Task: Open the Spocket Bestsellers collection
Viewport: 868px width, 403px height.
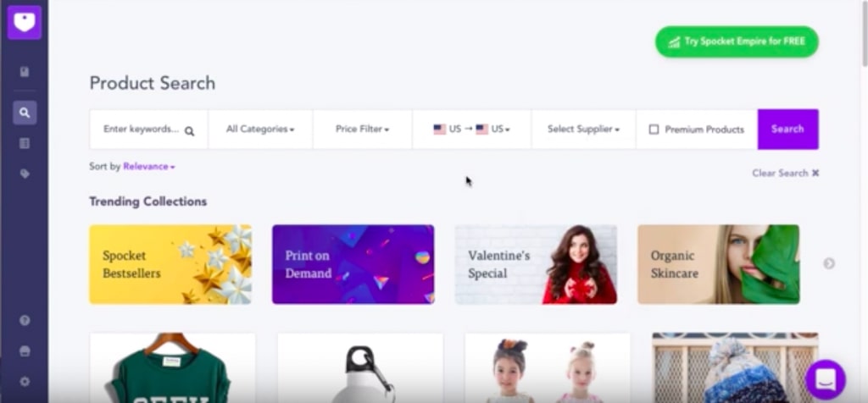Action: 170,264
